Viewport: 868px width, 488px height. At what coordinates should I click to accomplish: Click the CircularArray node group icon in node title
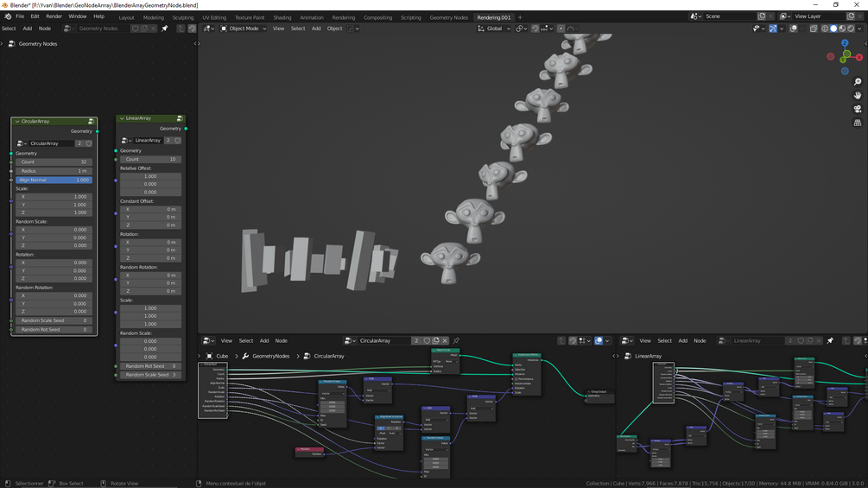(91, 121)
